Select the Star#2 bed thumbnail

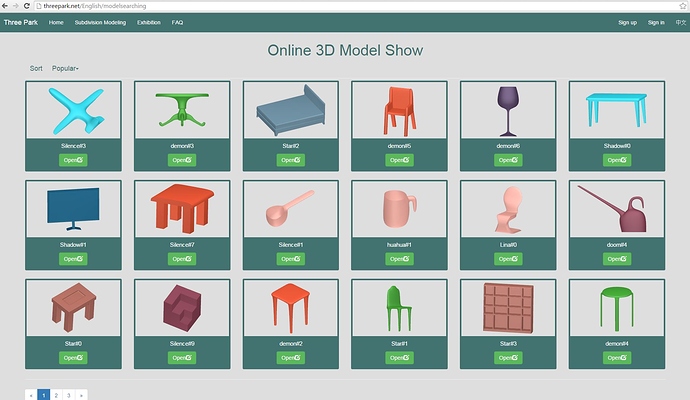(x=291, y=110)
